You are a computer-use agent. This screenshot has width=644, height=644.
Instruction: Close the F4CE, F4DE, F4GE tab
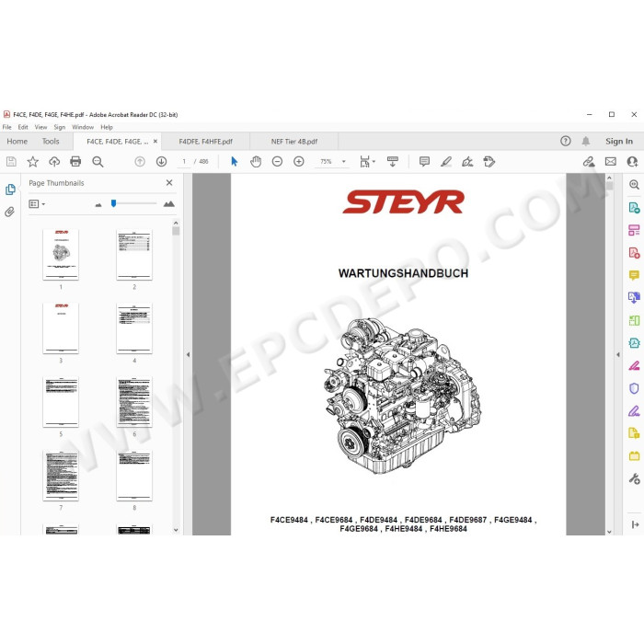155,142
